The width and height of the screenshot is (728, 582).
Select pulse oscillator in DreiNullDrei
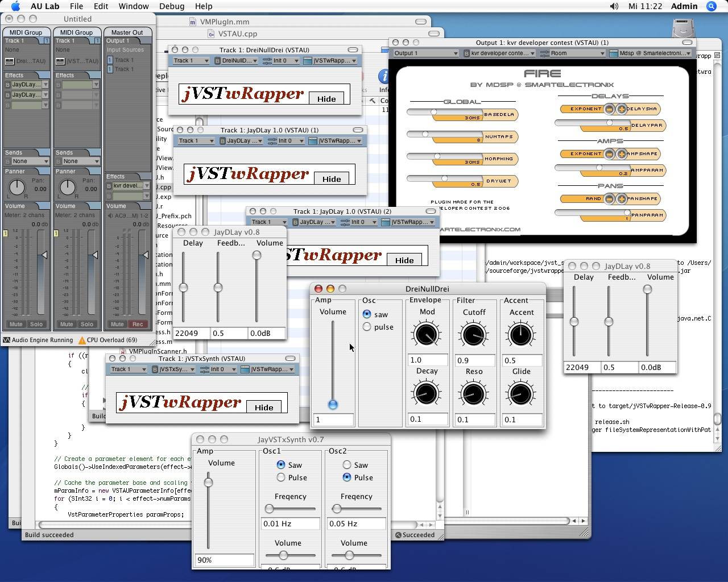367,327
